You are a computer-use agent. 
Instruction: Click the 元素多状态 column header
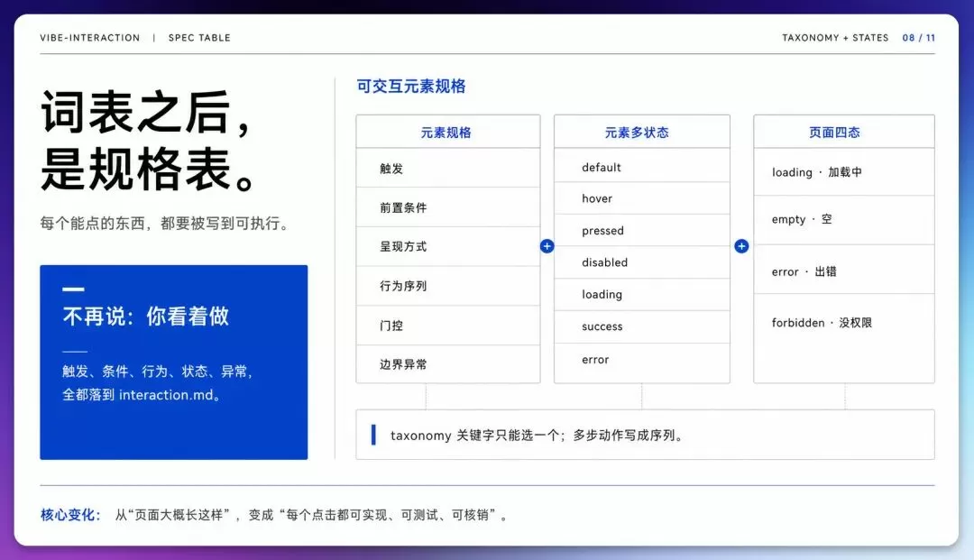[642, 132]
